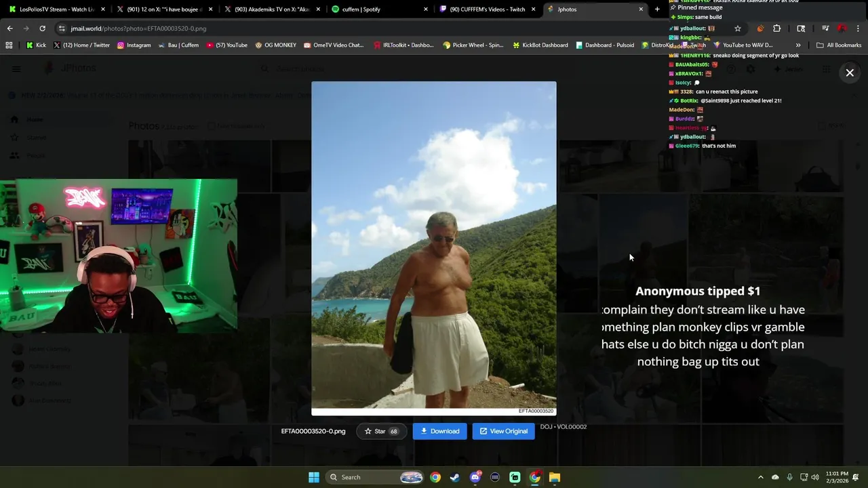Switch to (903) Akademiks TV on X tab

tap(273, 9)
